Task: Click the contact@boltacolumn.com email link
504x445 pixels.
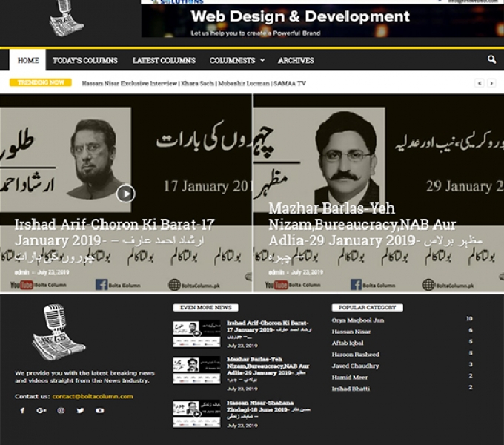Action: click(92, 396)
